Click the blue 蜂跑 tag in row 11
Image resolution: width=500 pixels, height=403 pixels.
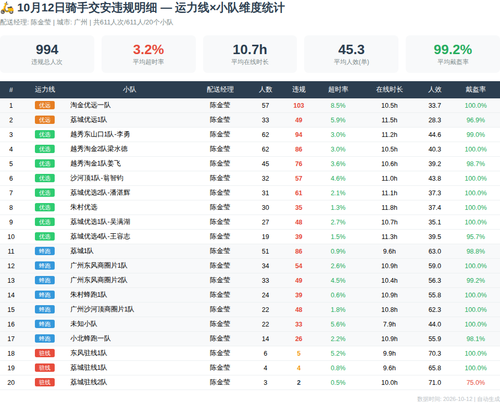(45, 251)
